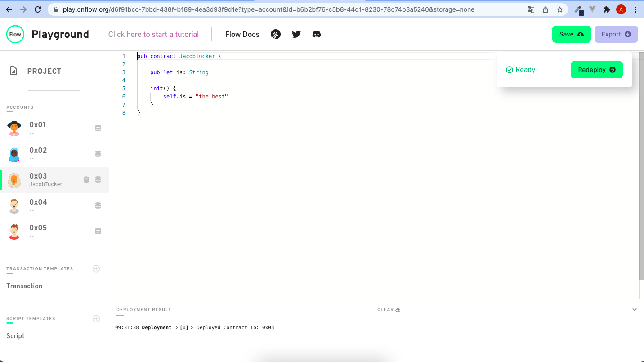Open storage database icon for account 0x01

point(98,128)
